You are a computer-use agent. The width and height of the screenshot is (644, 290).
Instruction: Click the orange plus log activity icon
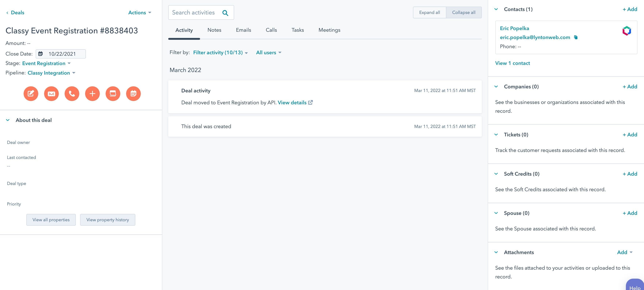coord(92,94)
